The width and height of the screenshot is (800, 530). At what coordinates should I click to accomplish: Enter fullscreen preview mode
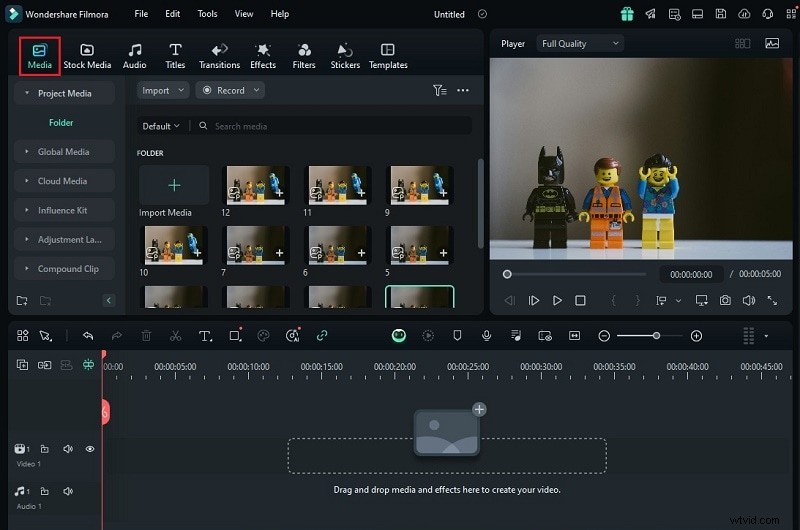click(772, 300)
